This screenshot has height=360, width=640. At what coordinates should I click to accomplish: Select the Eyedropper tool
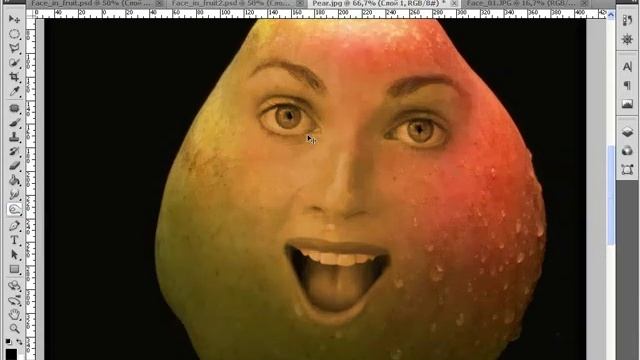14,91
